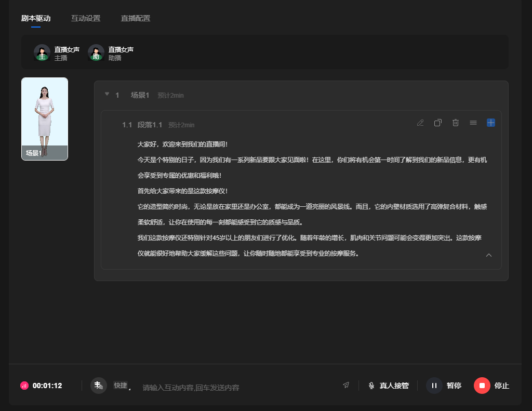Toggle 真人接管 live takeover microphone
Screen dimensions: 532x411
tap(389, 386)
